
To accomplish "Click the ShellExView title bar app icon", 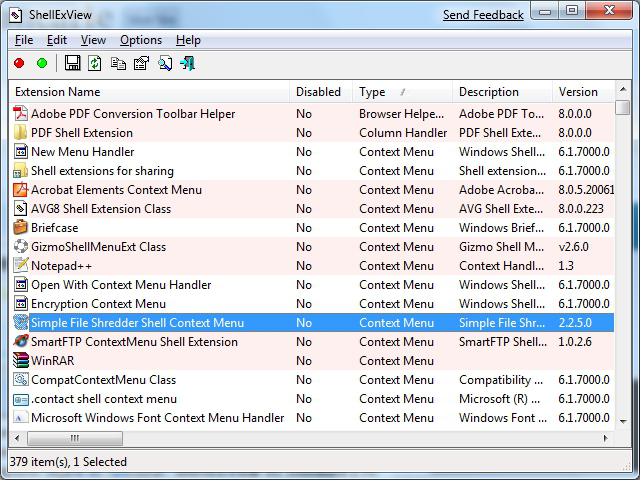I will pos(16,16).
